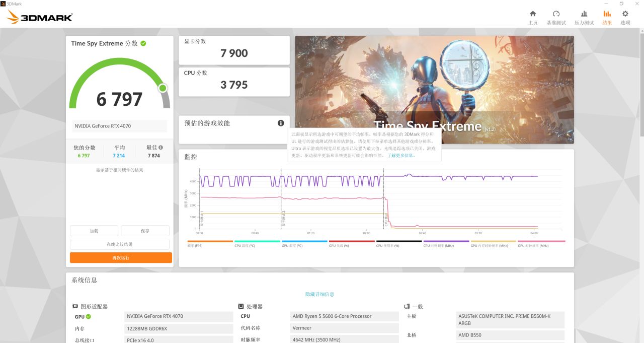Open the 了解更多信息 link
This screenshot has height=343, width=644.
[x=401, y=156]
